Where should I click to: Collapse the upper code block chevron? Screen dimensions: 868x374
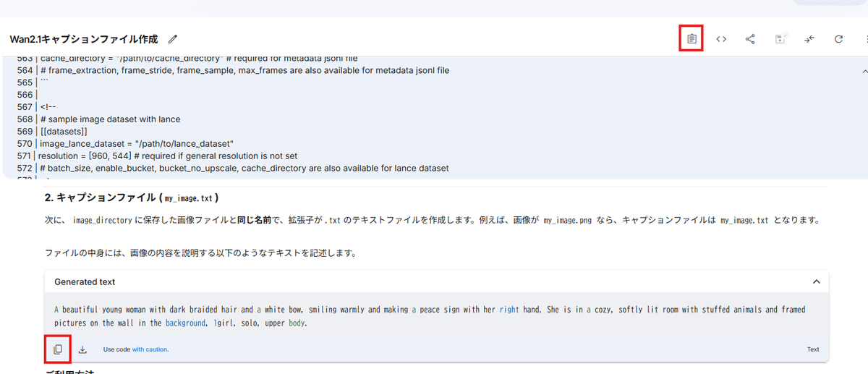(864, 71)
